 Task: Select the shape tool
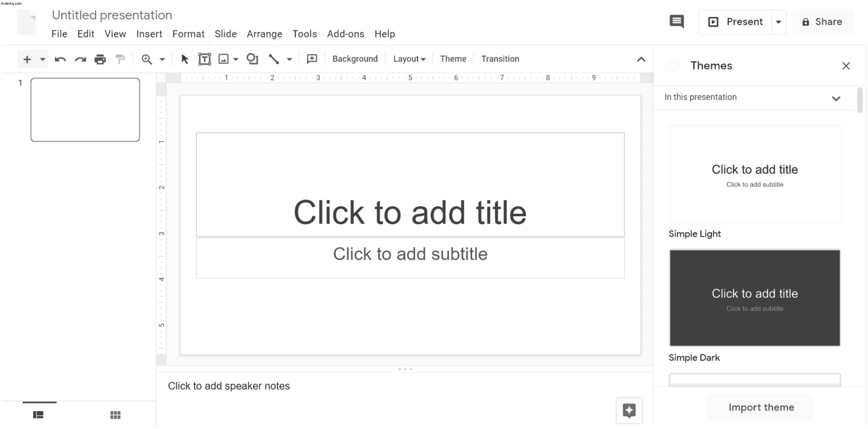[252, 59]
